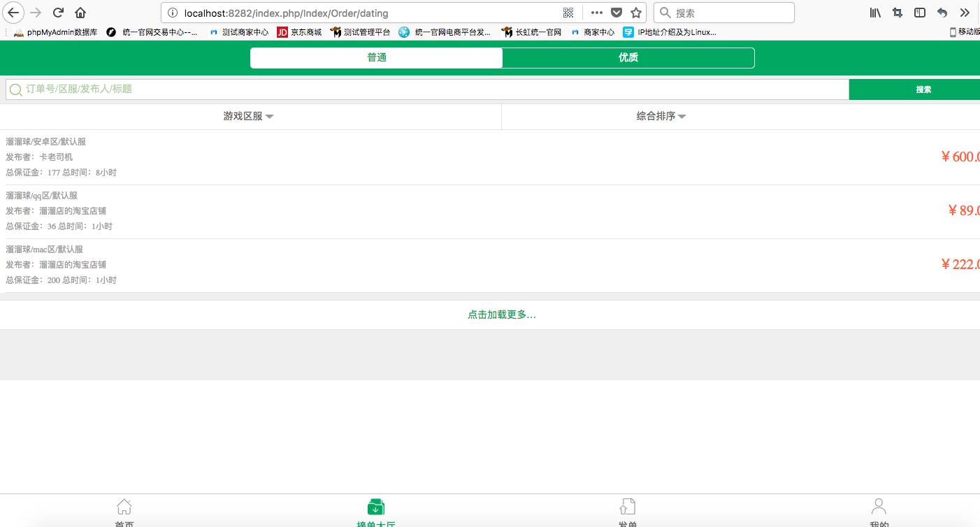Open IP地址介绍及为Linux bookmark
The image size is (980, 527).
(x=670, y=32)
